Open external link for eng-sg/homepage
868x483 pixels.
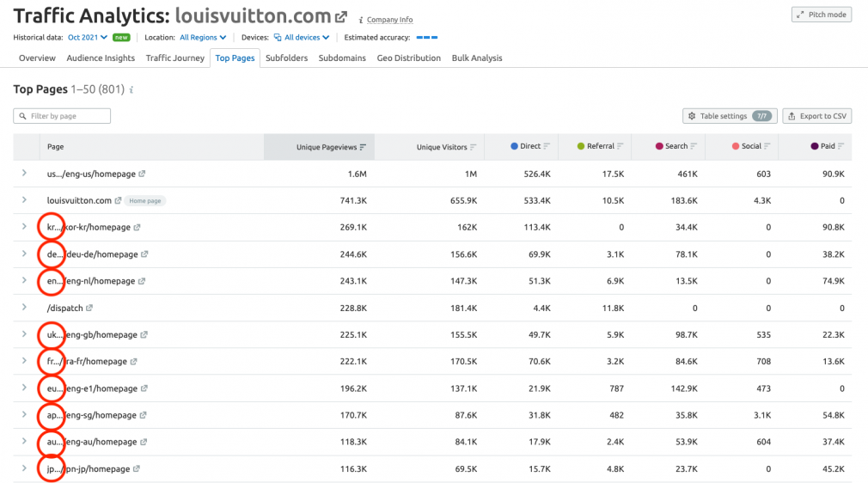pyautogui.click(x=143, y=415)
